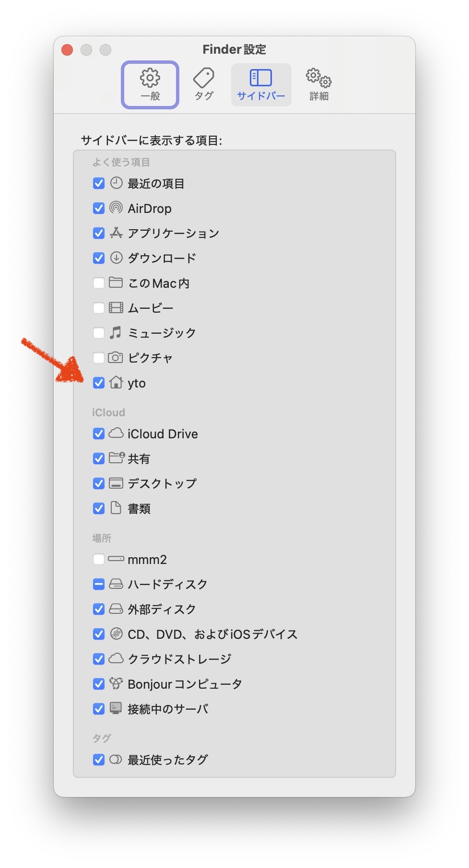Click the ハードディスク disk icon
The height and width of the screenshot is (868, 469).
point(116,584)
